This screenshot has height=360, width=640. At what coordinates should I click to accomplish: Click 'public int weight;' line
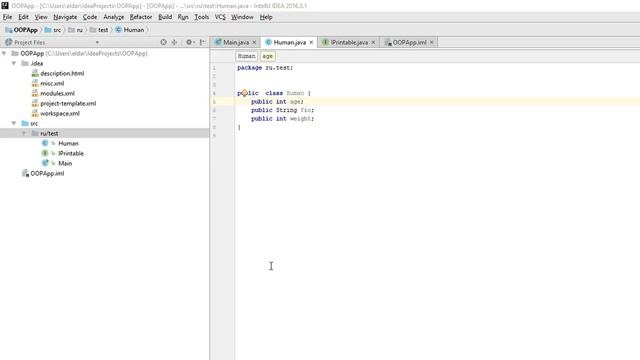tap(282, 119)
